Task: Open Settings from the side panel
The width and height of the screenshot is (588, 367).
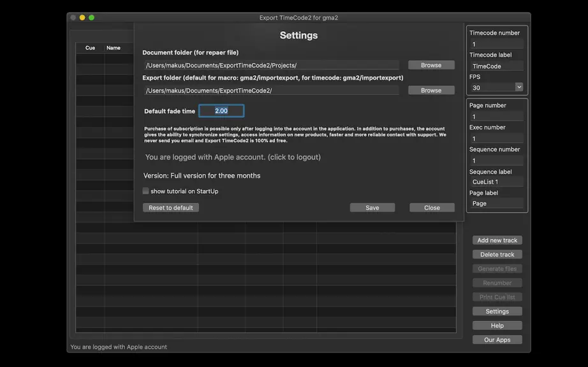Action: click(497, 311)
